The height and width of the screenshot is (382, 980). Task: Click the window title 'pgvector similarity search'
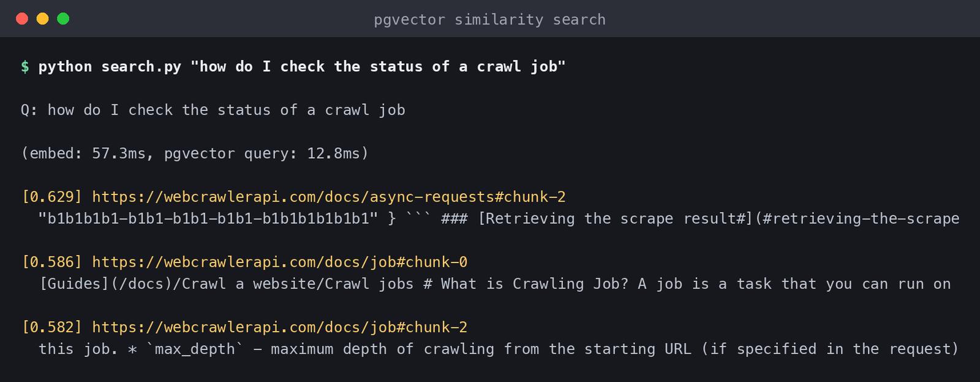(x=489, y=20)
